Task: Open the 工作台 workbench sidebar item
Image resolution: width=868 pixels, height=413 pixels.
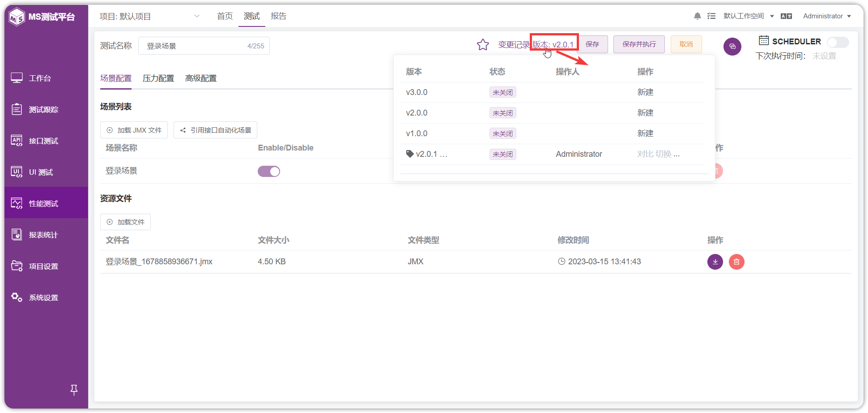Action: [x=46, y=78]
